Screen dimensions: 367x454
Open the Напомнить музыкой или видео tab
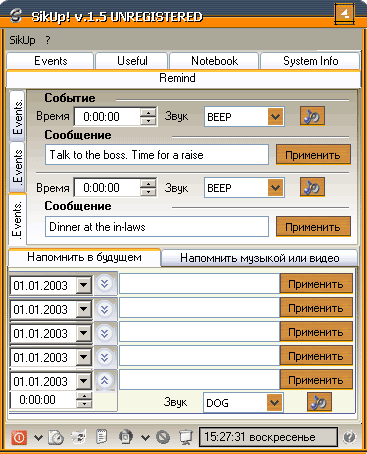[260, 258]
